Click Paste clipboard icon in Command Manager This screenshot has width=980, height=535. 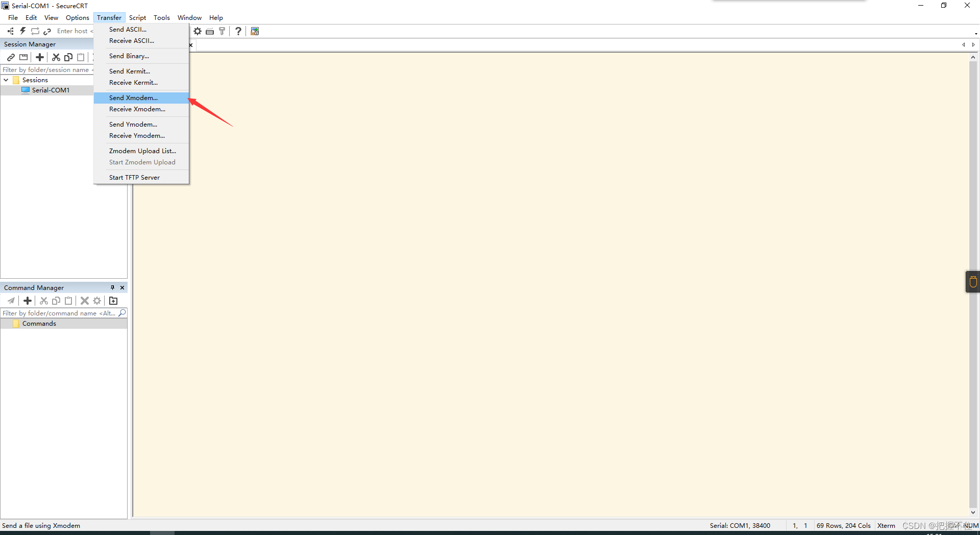pos(68,301)
